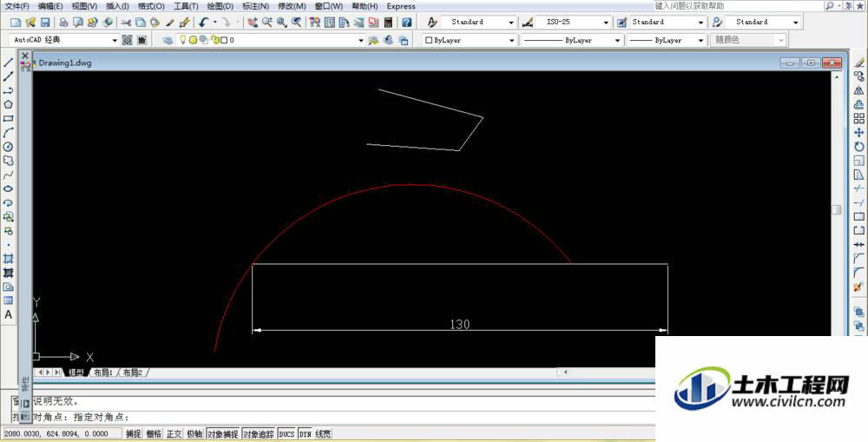Select the Mirror tool in modify toolbar
This screenshot has height=442, width=868.
(x=858, y=90)
